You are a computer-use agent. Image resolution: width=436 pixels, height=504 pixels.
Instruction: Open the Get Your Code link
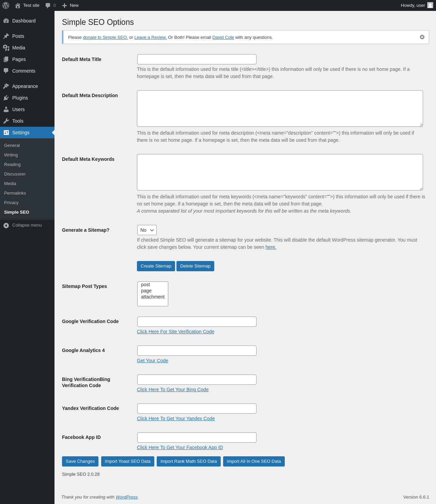tap(153, 361)
